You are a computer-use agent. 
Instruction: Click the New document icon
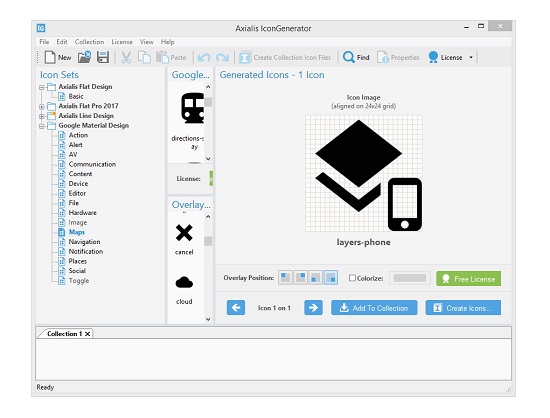point(50,57)
